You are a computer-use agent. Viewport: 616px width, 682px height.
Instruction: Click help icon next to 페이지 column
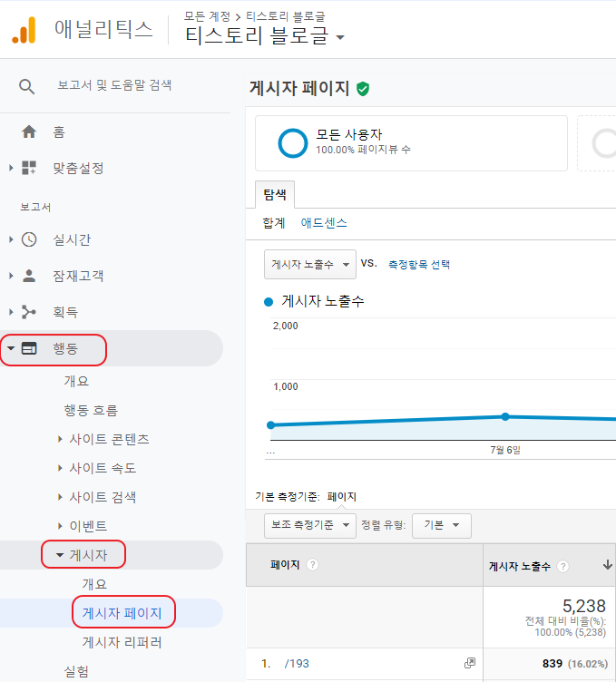(x=312, y=565)
